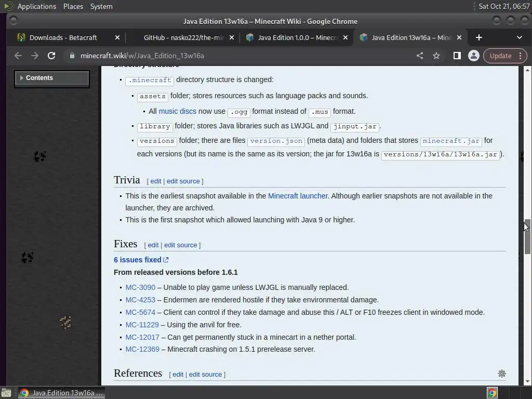532x399 pixels.
Task: Expand the Contents sidebar section
Action: click(52, 78)
